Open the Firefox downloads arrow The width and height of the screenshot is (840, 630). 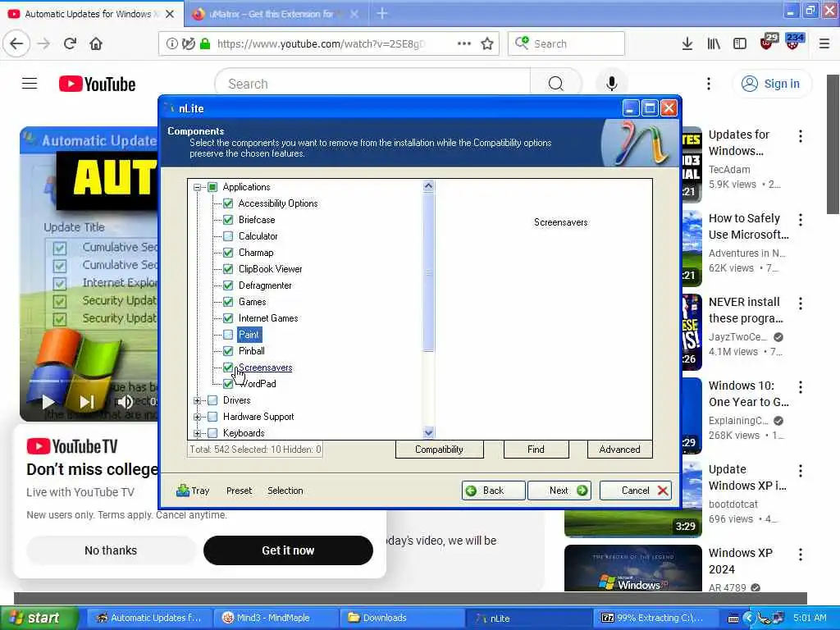pyautogui.click(x=687, y=44)
